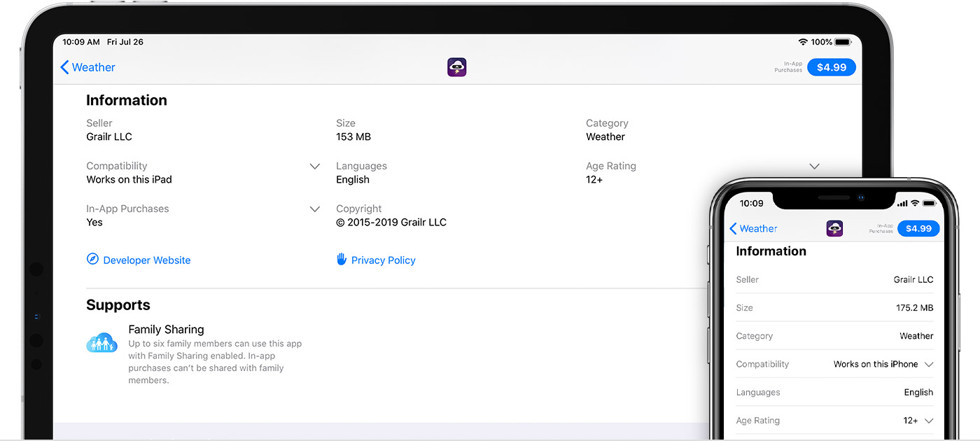Click the Information heading on iPhone

771,251
